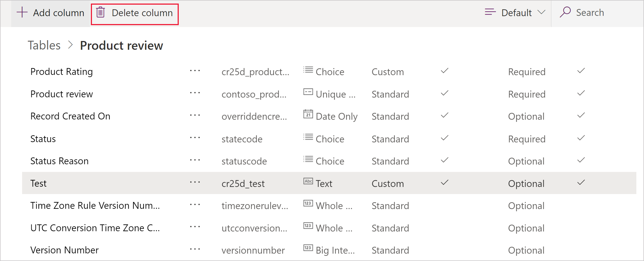This screenshot has width=644, height=261.
Task: Open the ellipsis menu on Record Created On
Action: 195,115
